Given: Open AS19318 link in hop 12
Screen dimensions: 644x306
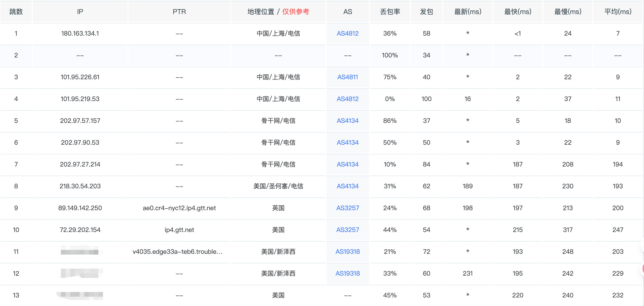Looking at the screenshot, I should [x=347, y=274].
